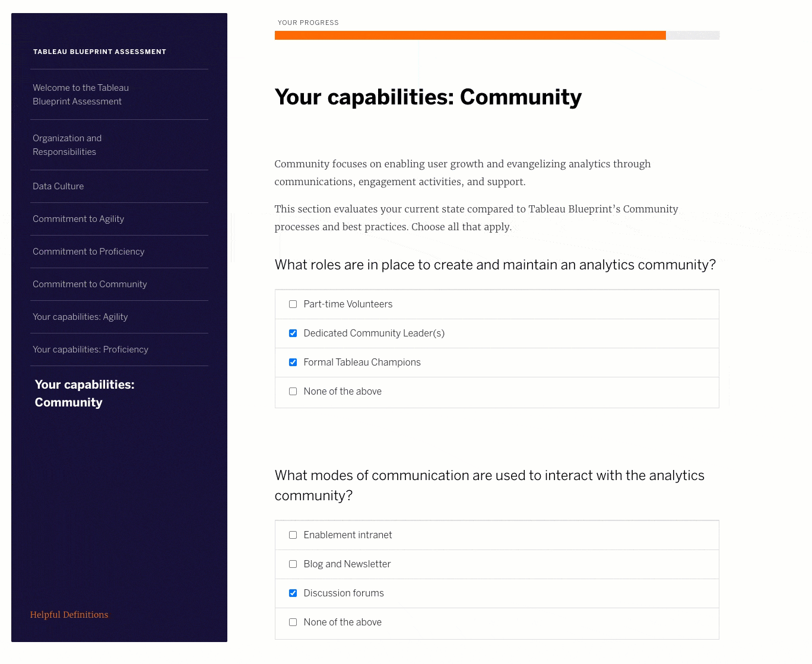Open the Helpful Definitions link
Screen dimensions: 812x664
tap(69, 615)
